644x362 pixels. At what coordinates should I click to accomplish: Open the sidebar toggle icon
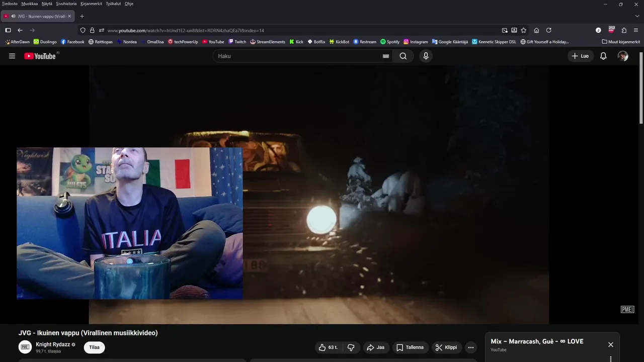[x=8, y=30]
